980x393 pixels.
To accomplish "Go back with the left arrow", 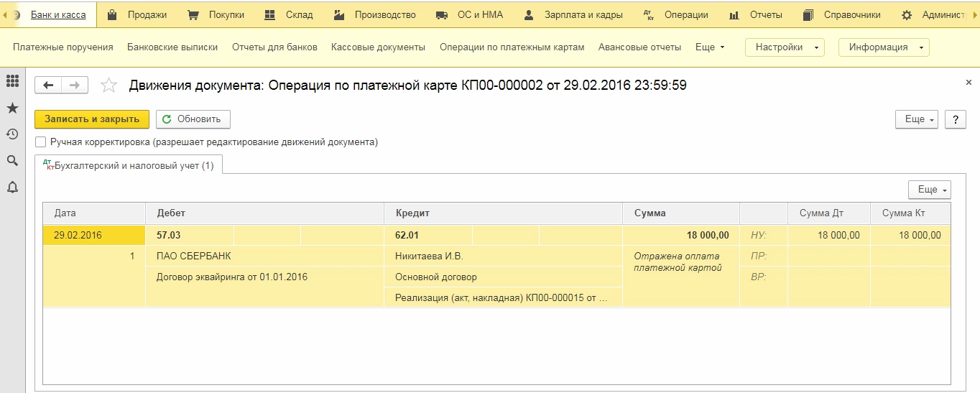I will click(x=48, y=85).
